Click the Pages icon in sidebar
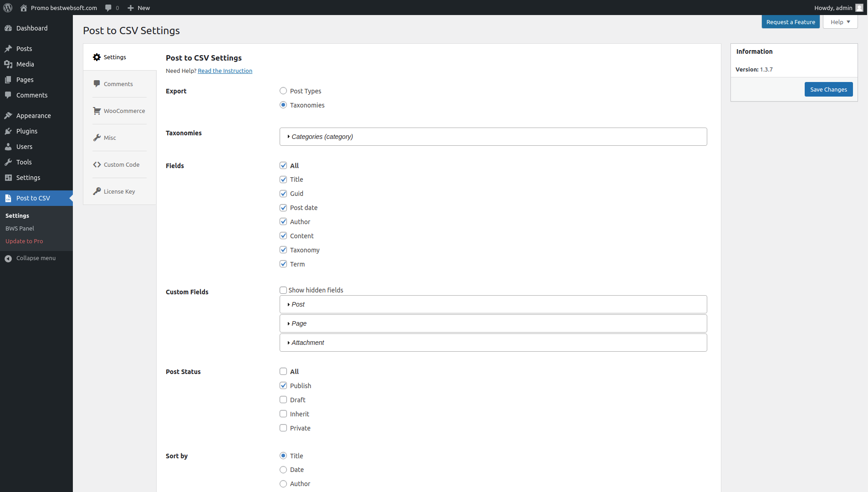 [x=8, y=80]
